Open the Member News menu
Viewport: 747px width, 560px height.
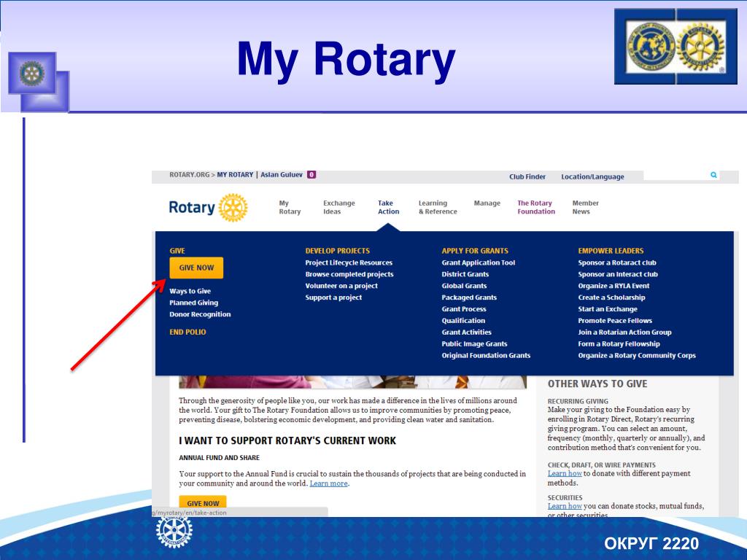(585, 207)
